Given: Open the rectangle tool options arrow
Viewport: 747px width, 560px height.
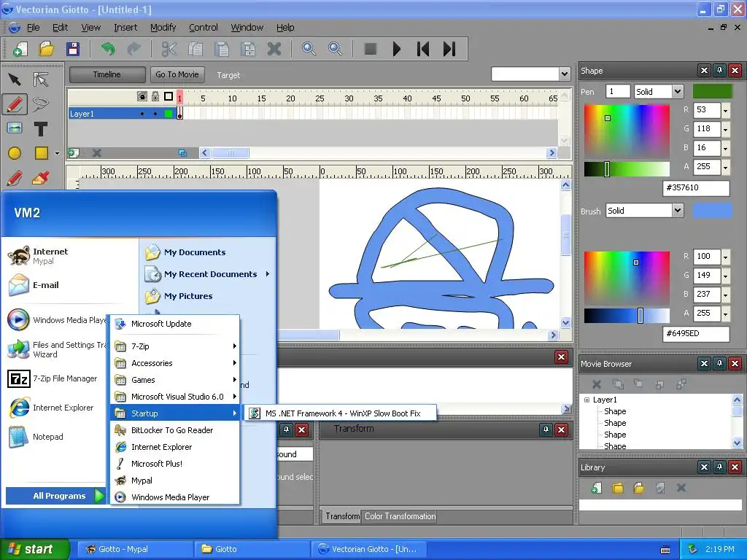Looking at the screenshot, I should [57, 153].
